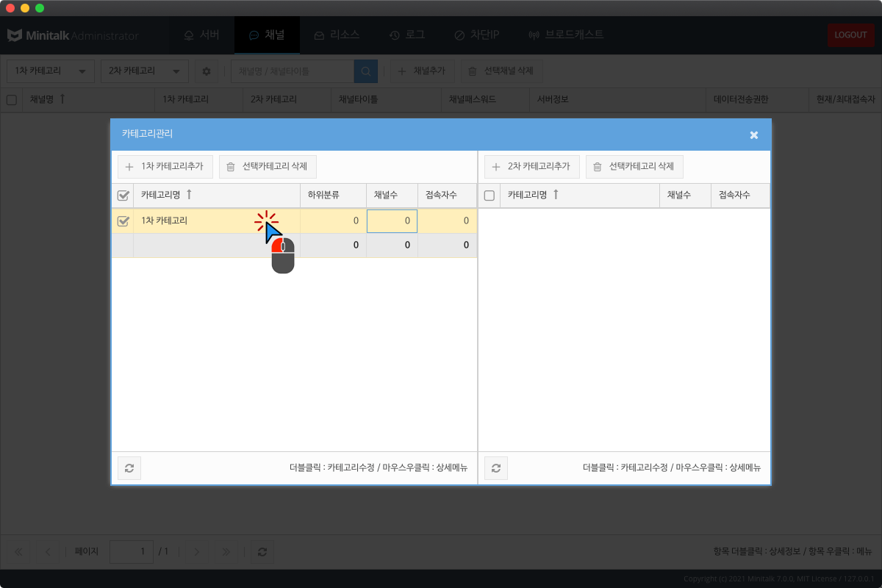
Task: Open the 브로드캐스트 tab
Action: [567, 35]
